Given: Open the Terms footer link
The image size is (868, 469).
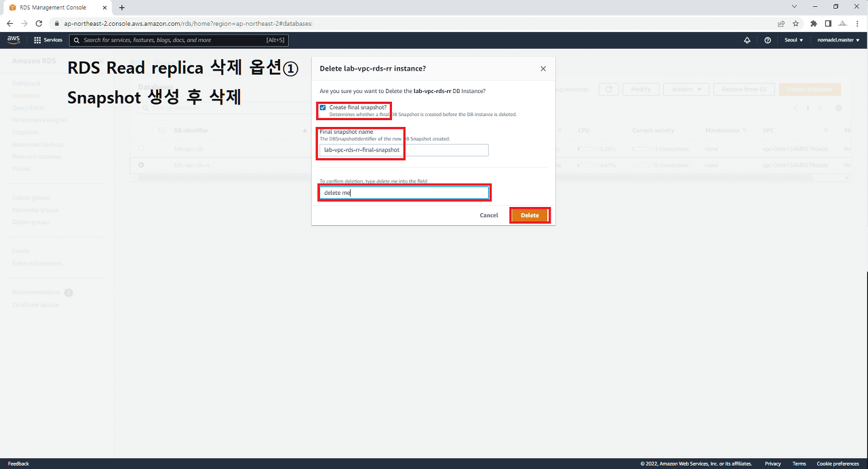Looking at the screenshot, I should (x=800, y=464).
